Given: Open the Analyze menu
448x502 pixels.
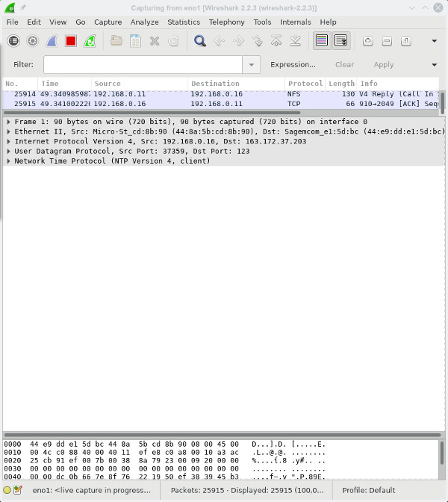Looking at the screenshot, I should [145, 22].
